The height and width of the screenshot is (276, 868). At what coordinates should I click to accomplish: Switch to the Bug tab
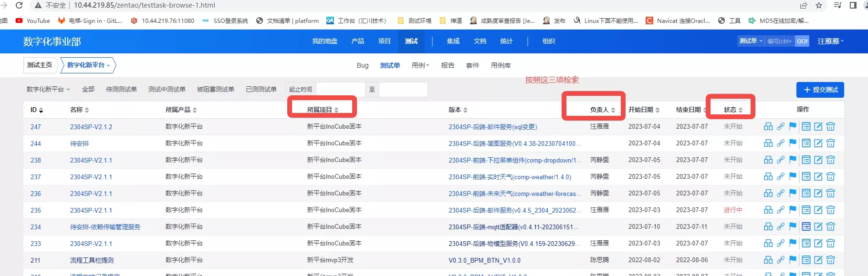[363, 65]
